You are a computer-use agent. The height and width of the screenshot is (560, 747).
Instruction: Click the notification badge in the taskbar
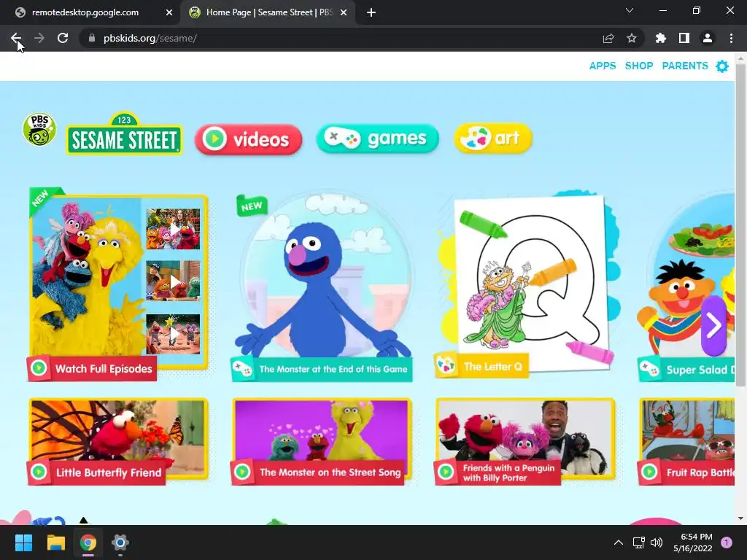[726, 542]
